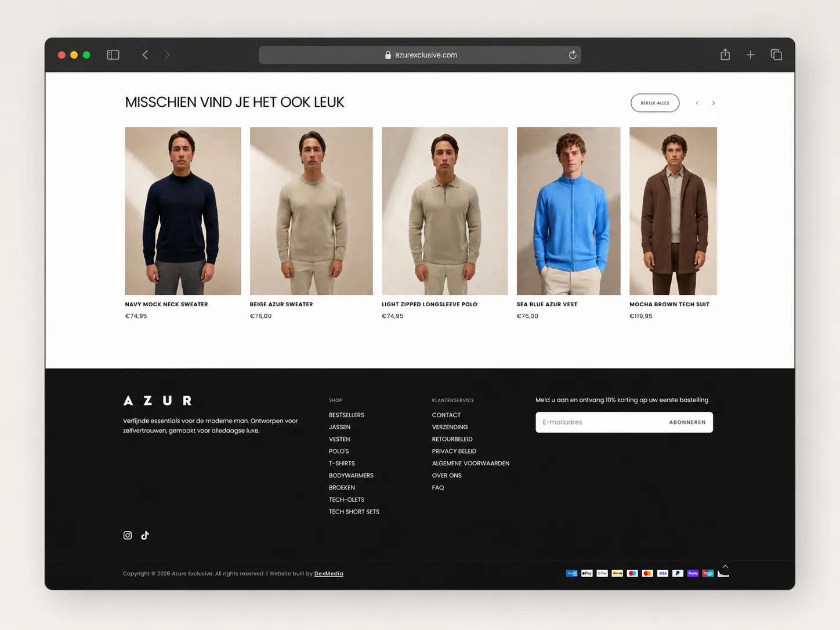840x630 pixels.
Task: Go back to the previous page in Safari
Action: tap(145, 55)
